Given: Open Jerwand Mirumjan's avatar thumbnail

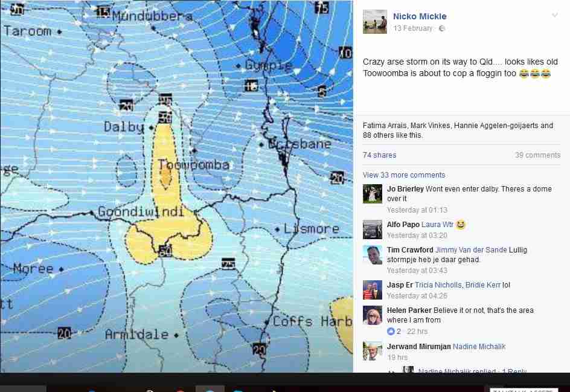Looking at the screenshot, I should coord(372,351).
